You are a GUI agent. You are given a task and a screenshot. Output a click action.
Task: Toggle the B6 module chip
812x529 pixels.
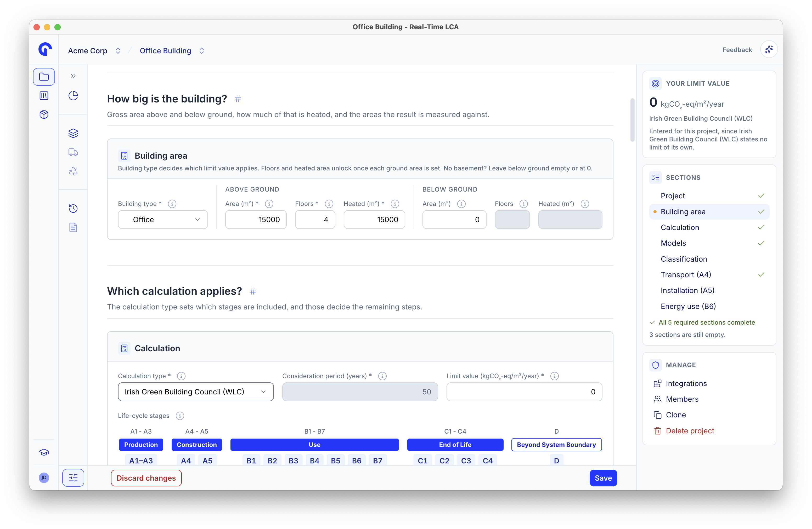(x=357, y=461)
